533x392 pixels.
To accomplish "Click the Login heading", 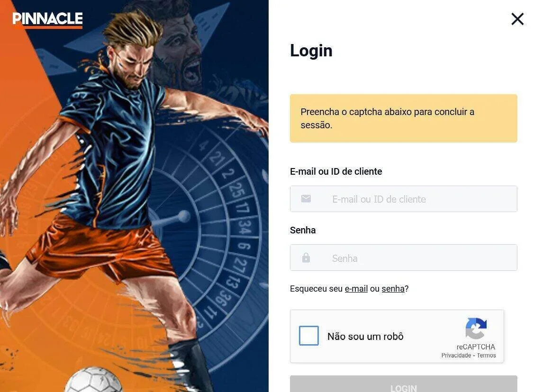I will [x=311, y=51].
